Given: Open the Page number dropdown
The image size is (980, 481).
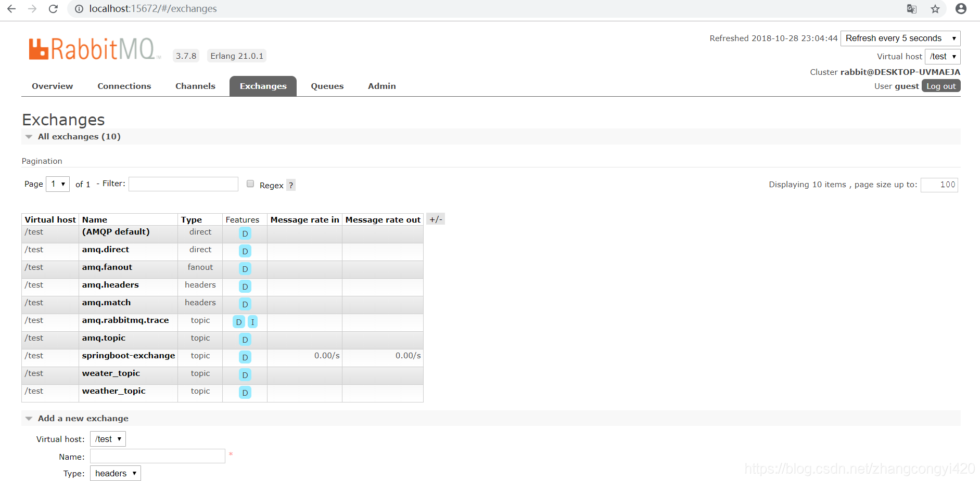Looking at the screenshot, I should [x=58, y=184].
